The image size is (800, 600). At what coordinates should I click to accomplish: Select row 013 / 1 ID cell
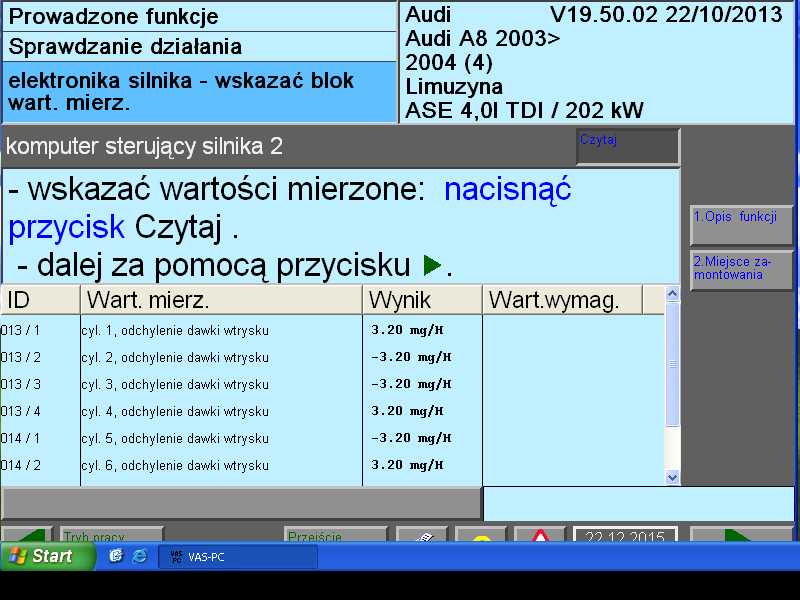pyautogui.click(x=20, y=331)
